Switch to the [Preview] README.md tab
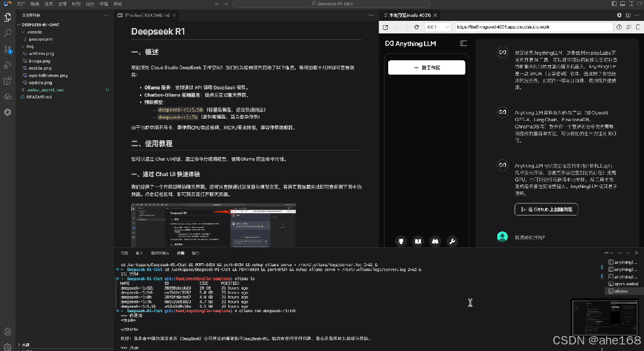 [147, 15]
